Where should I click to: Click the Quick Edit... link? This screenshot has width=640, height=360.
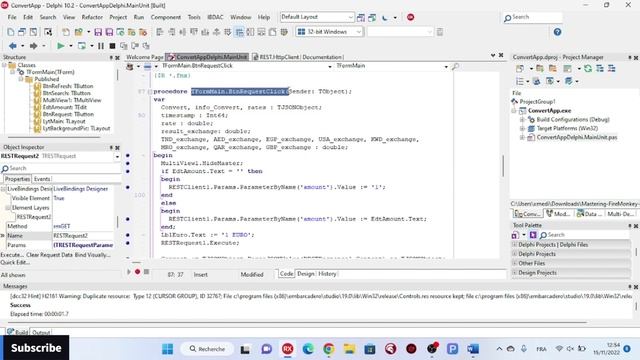tap(15, 262)
